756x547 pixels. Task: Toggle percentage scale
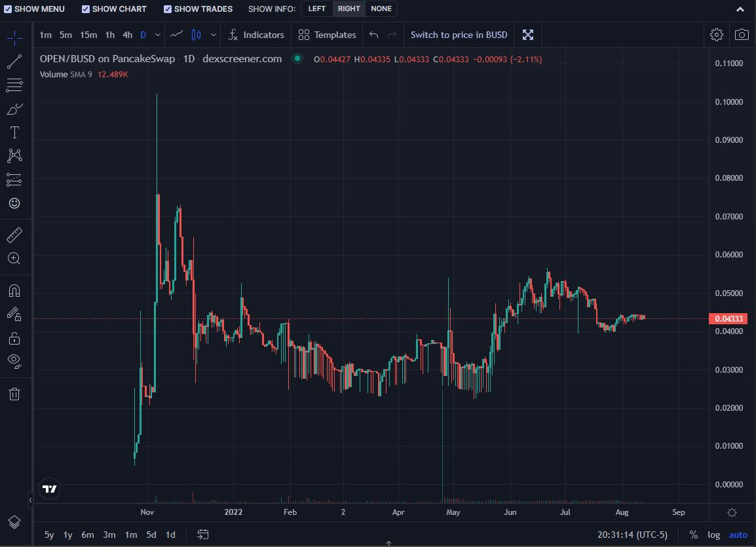click(x=693, y=535)
